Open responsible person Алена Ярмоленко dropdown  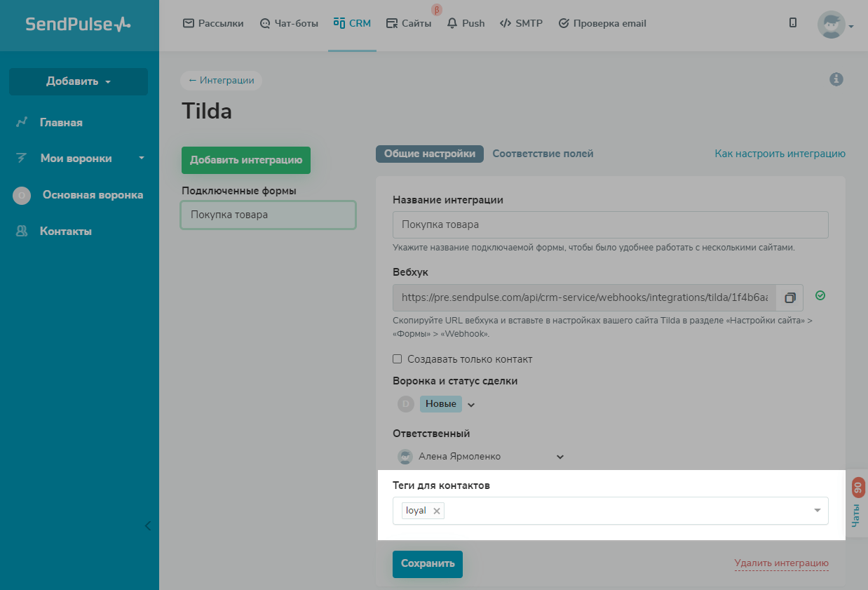pyautogui.click(x=560, y=457)
